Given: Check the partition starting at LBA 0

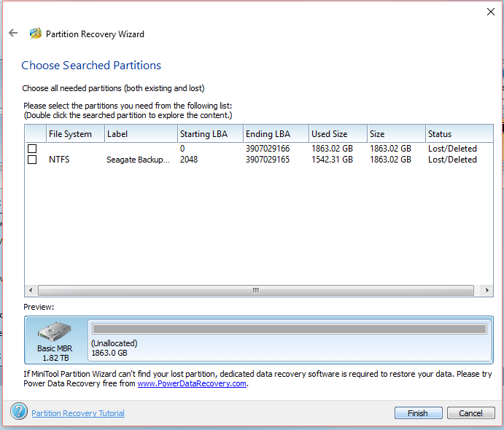Looking at the screenshot, I should point(32,149).
